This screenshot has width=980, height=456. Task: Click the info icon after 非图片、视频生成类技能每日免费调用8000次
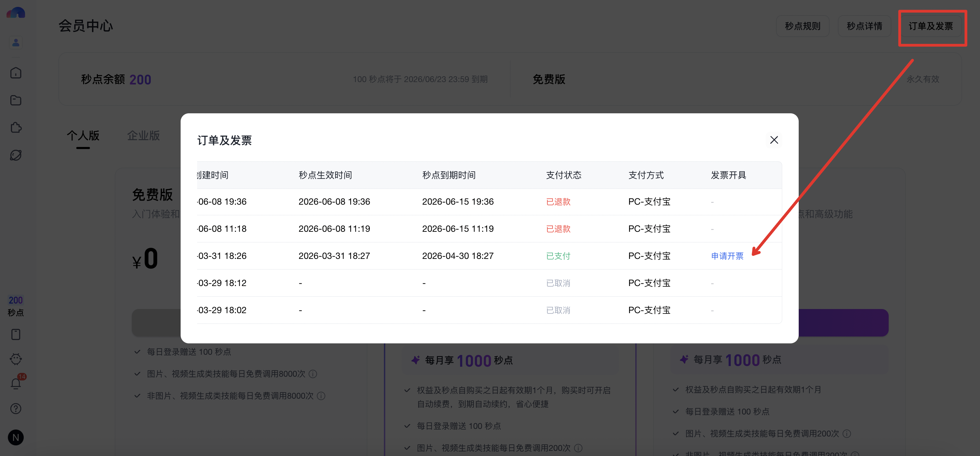[321, 396]
